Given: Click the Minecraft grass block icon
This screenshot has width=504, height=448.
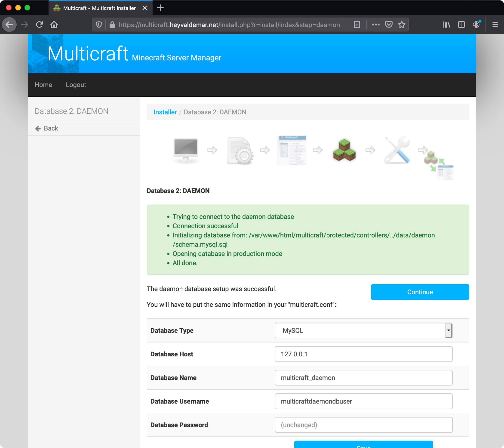Looking at the screenshot, I should [x=344, y=151].
